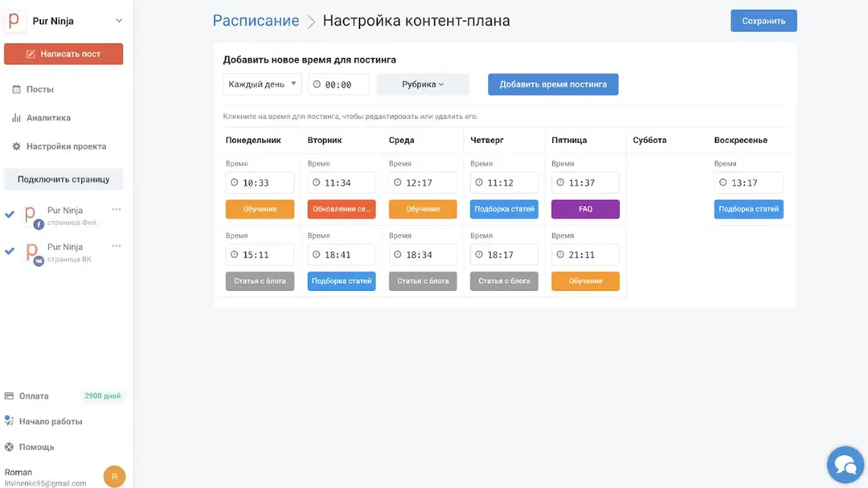Open the three-dot menu for Facebook page
The height and width of the screenshot is (488, 868).
pos(117,209)
